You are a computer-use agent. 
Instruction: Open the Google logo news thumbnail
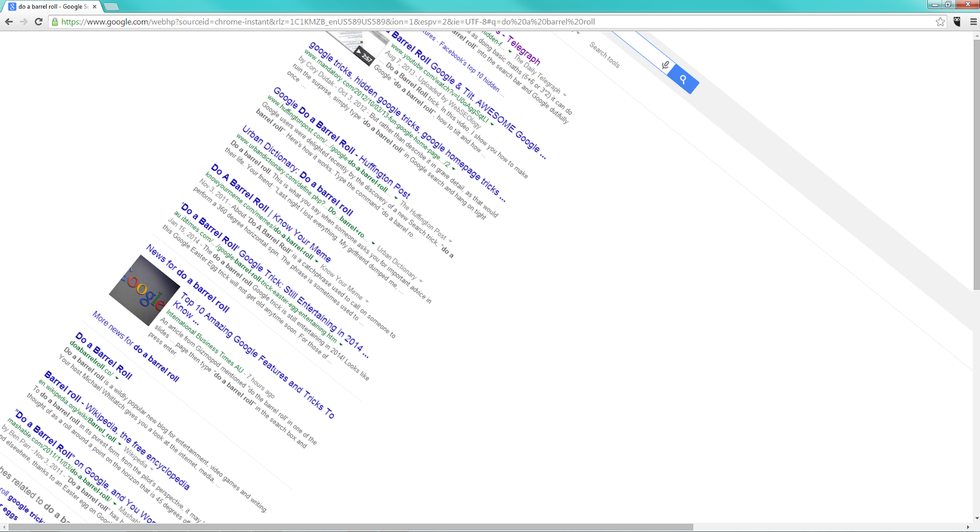pyautogui.click(x=145, y=290)
